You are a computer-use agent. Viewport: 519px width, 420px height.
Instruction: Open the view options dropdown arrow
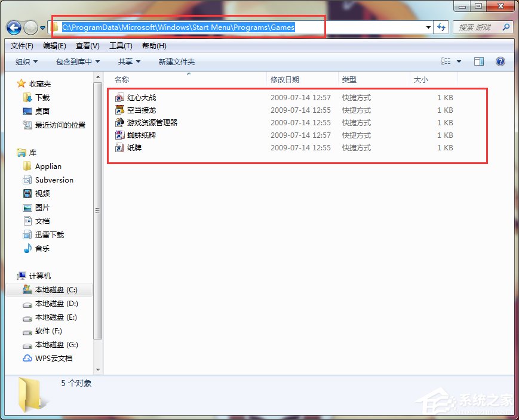pos(459,61)
